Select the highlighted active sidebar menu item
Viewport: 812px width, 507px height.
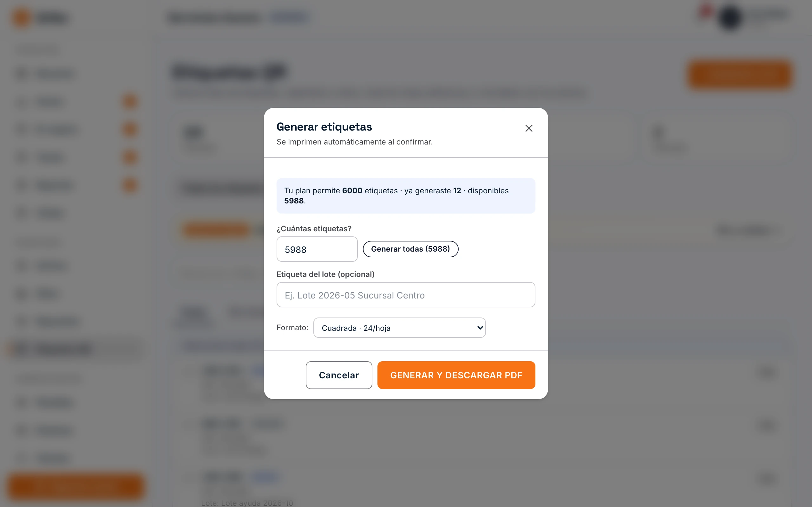point(75,349)
